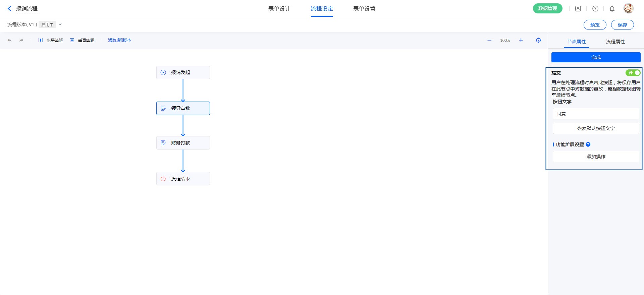Click the back arrow beside 报销流程

click(x=9, y=9)
